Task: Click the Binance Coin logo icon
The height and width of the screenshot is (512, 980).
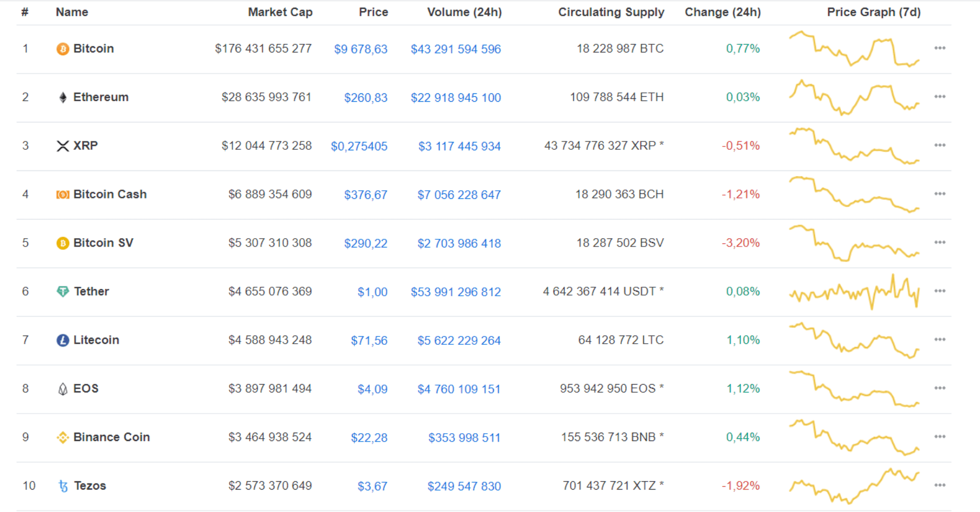Action: coord(63,438)
